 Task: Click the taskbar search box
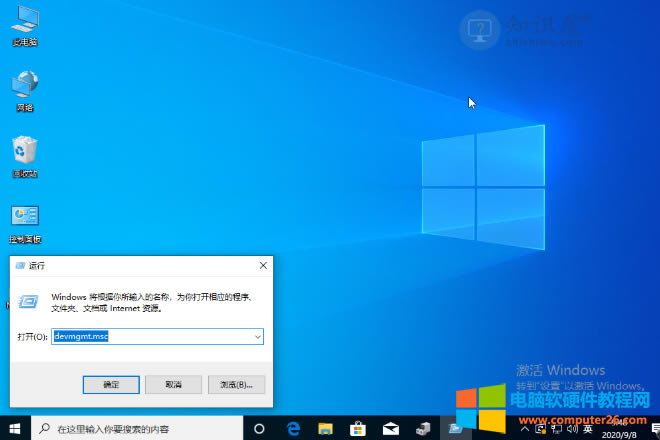tap(140, 429)
